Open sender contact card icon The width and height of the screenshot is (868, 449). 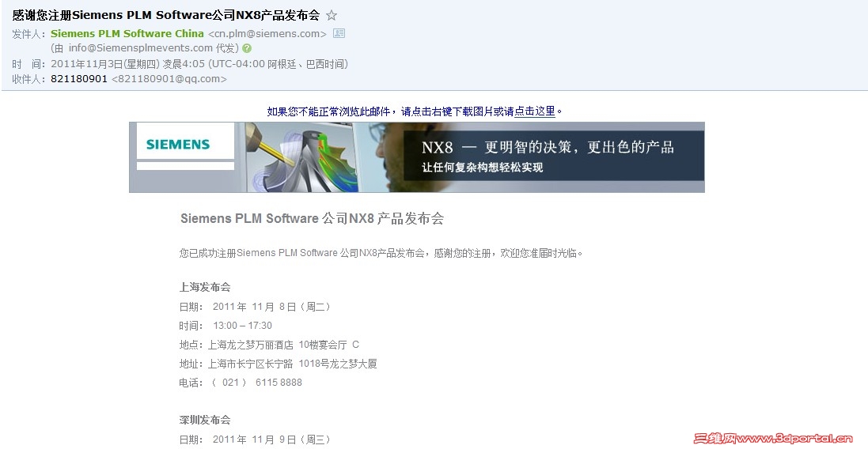tap(339, 33)
